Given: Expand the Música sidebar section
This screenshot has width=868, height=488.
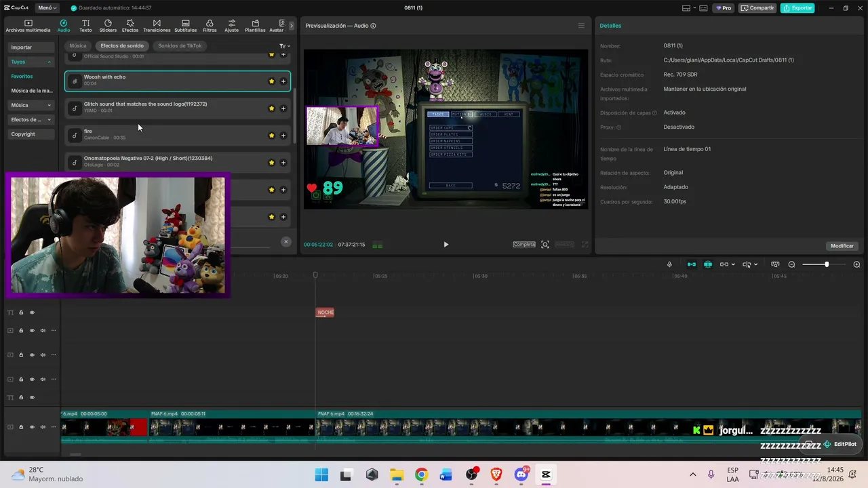Looking at the screenshot, I should pyautogui.click(x=49, y=106).
